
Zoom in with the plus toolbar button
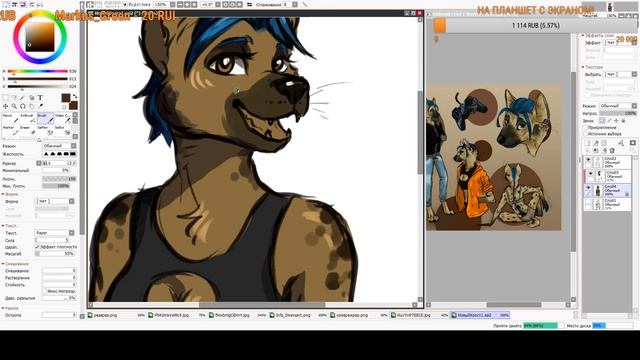(x=187, y=4)
